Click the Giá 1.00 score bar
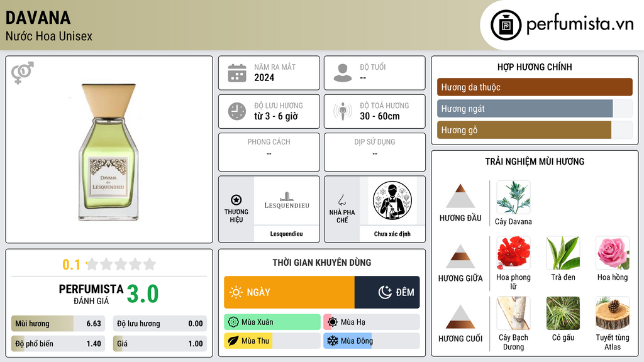 [160, 344]
